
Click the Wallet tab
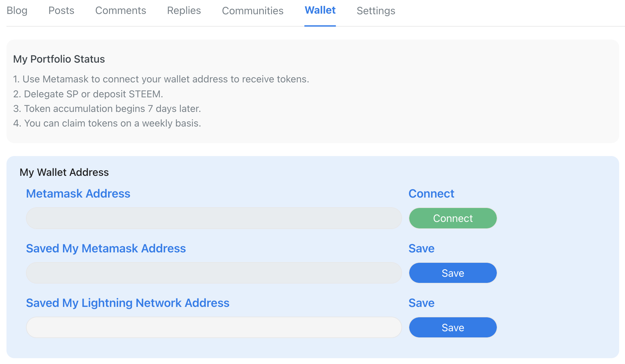pos(320,11)
